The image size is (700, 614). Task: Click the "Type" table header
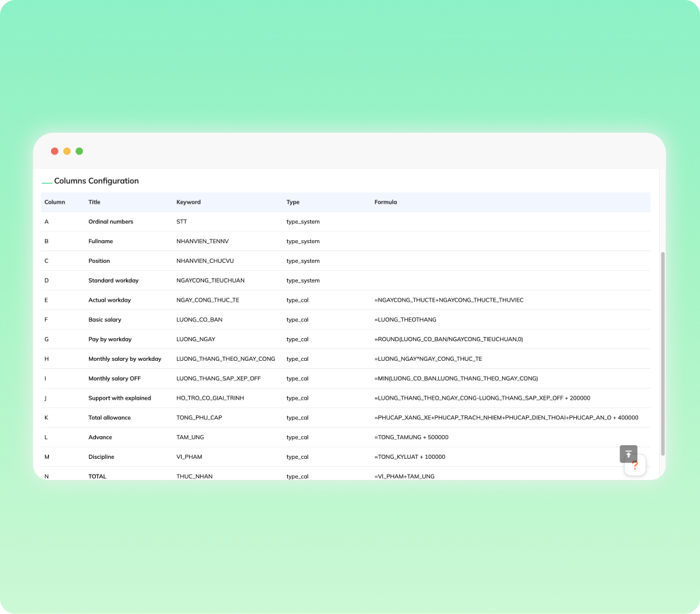click(x=293, y=202)
